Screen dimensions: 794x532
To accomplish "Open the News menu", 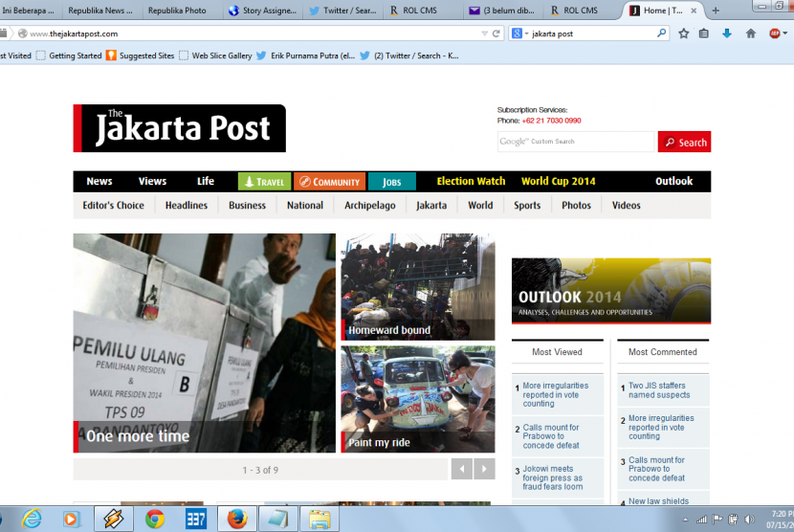I will (x=99, y=182).
